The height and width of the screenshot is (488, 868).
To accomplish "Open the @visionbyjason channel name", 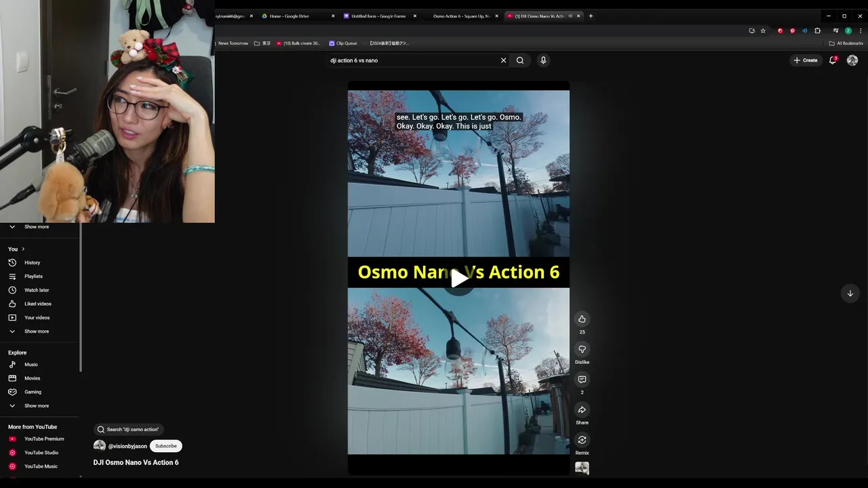I will (127, 446).
